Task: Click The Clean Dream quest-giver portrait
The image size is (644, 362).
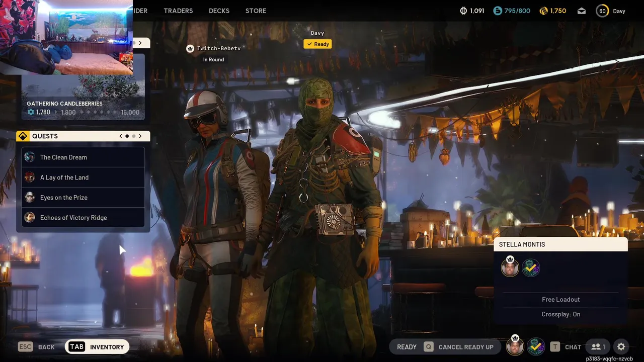Action: tap(30, 157)
